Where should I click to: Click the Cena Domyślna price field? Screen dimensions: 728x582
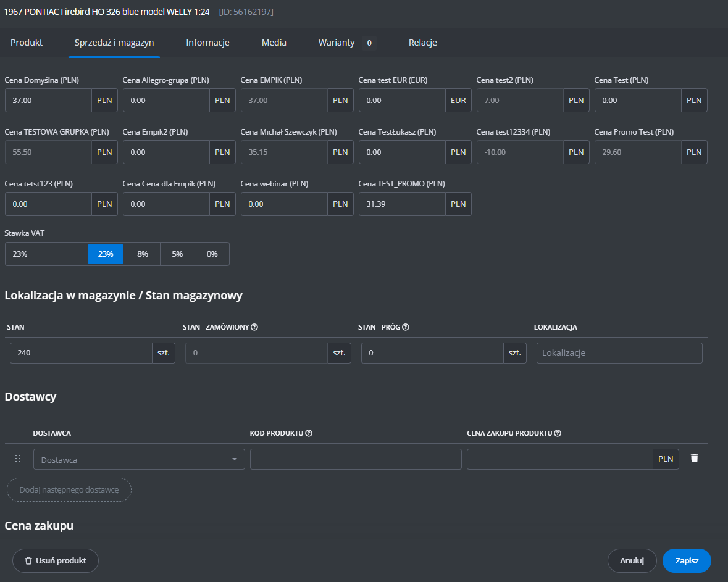click(48, 100)
